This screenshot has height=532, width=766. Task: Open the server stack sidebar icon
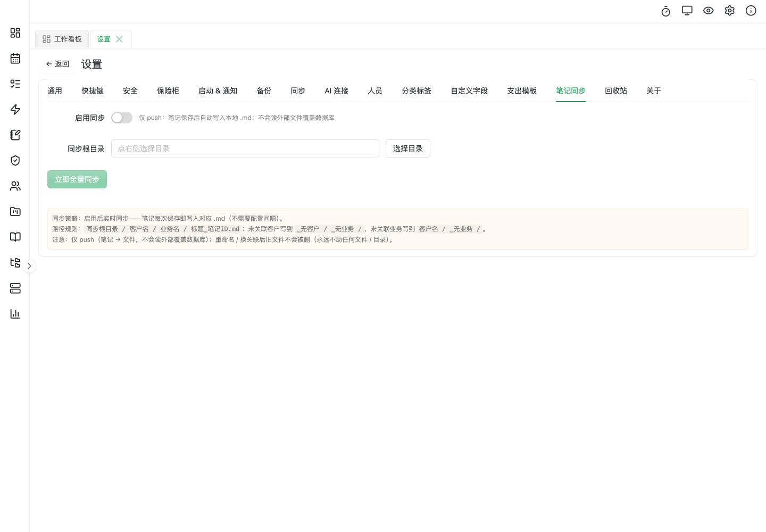pyautogui.click(x=15, y=288)
